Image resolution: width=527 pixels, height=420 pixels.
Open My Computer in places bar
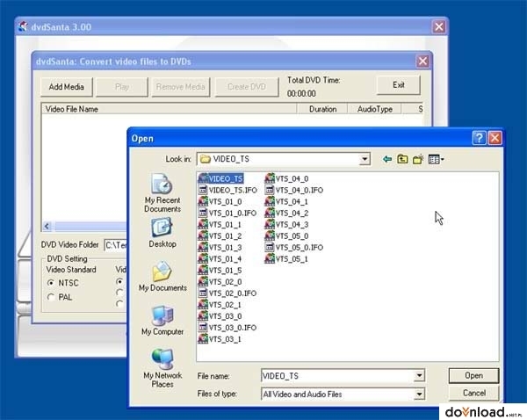pos(162,321)
